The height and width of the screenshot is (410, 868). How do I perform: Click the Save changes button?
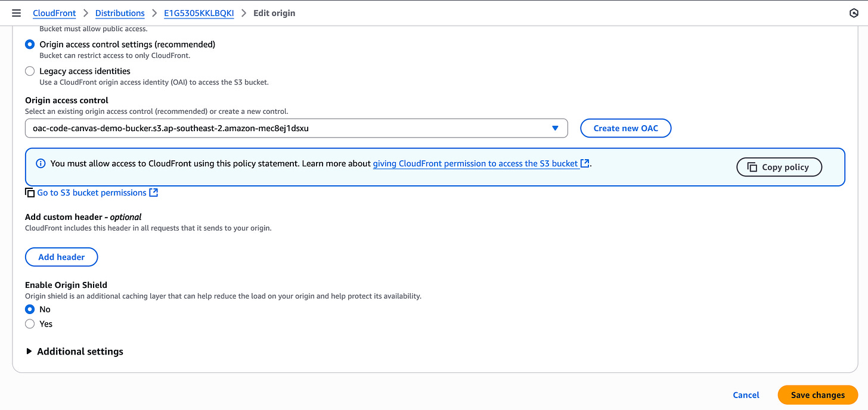tap(818, 395)
